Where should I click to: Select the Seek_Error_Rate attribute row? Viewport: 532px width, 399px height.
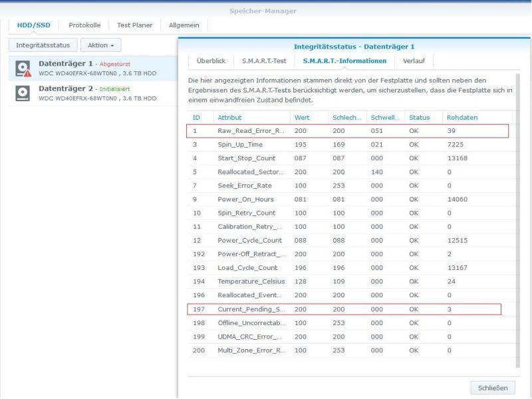350,186
